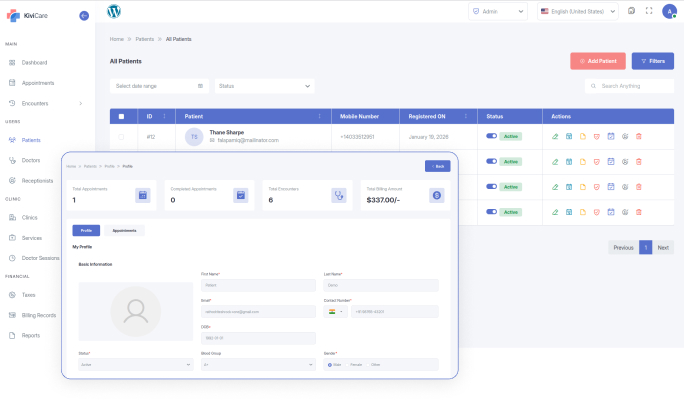
Task: Toggle the fullscreen icon in the header
Action: [x=649, y=11]
